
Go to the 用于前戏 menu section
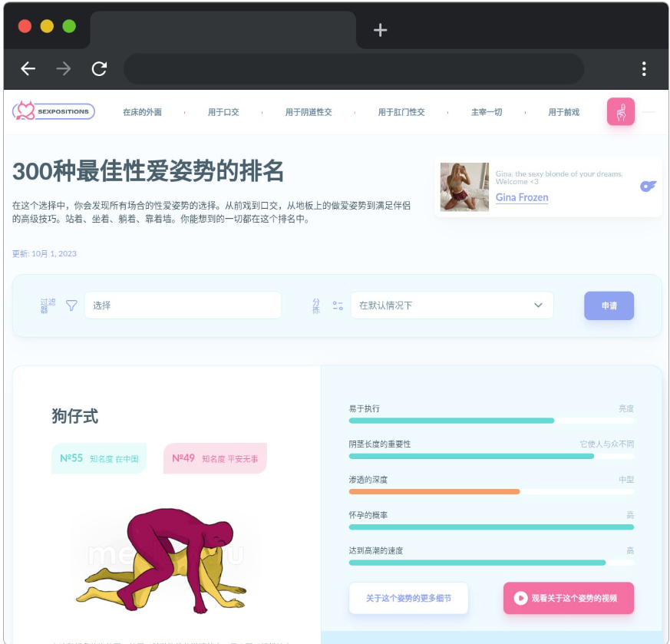tap(563, 112)
